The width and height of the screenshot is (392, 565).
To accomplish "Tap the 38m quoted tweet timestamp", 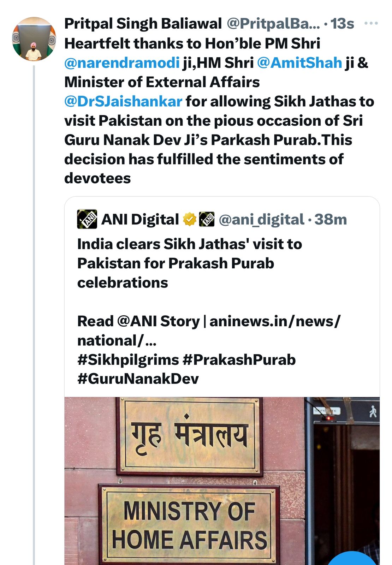I will click(331, 219).
